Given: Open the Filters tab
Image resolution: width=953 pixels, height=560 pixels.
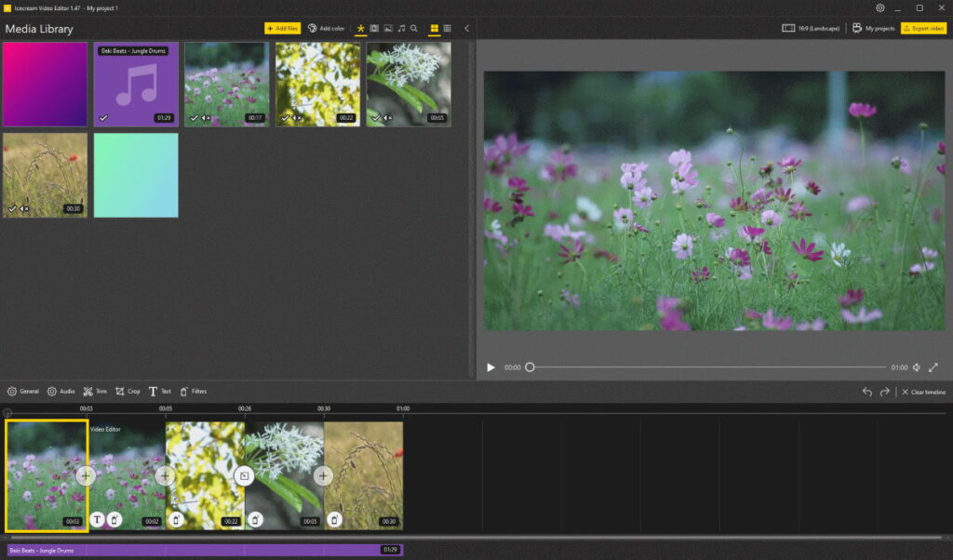Looking at the screenshot, I should [194, 391].
